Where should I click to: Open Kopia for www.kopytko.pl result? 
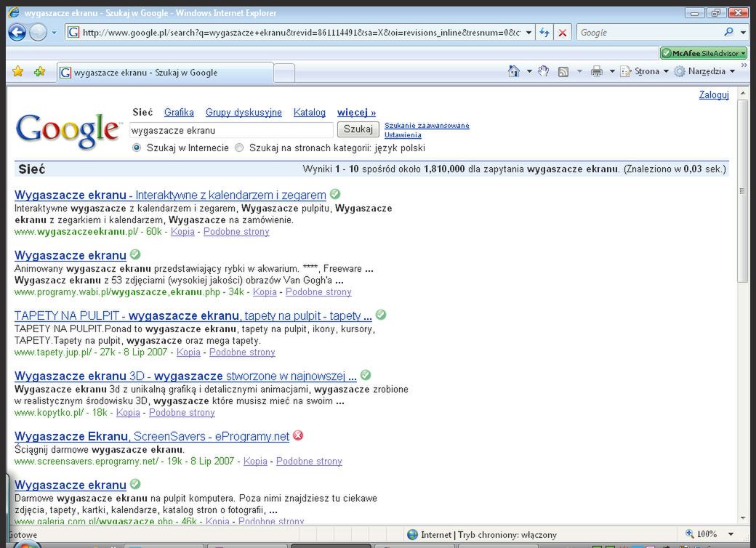tap(128, 412)
